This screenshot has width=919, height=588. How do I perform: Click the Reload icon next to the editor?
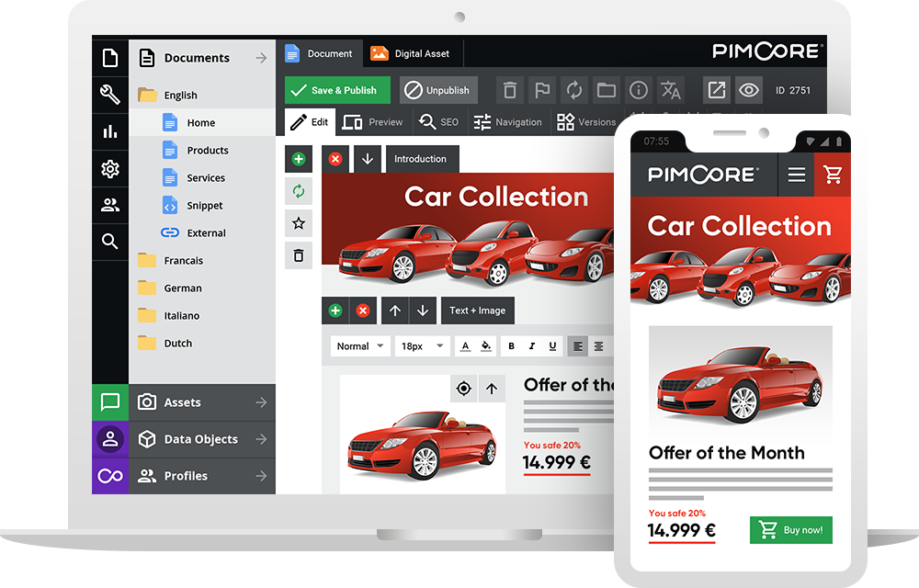coord(298,191)
